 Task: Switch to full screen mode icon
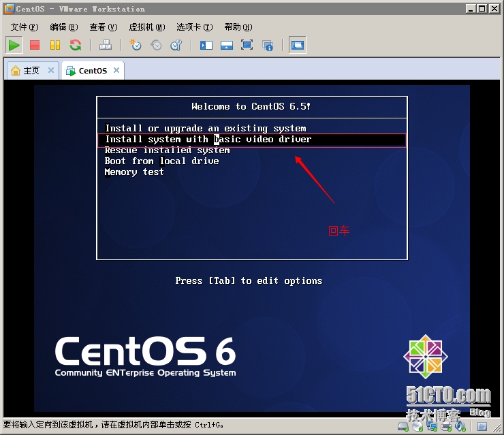247,46
